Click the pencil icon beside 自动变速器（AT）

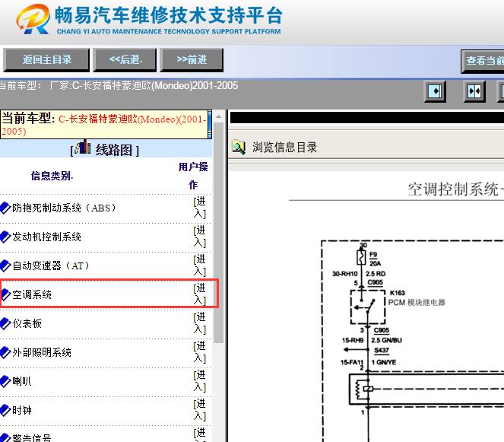[5, 266]
